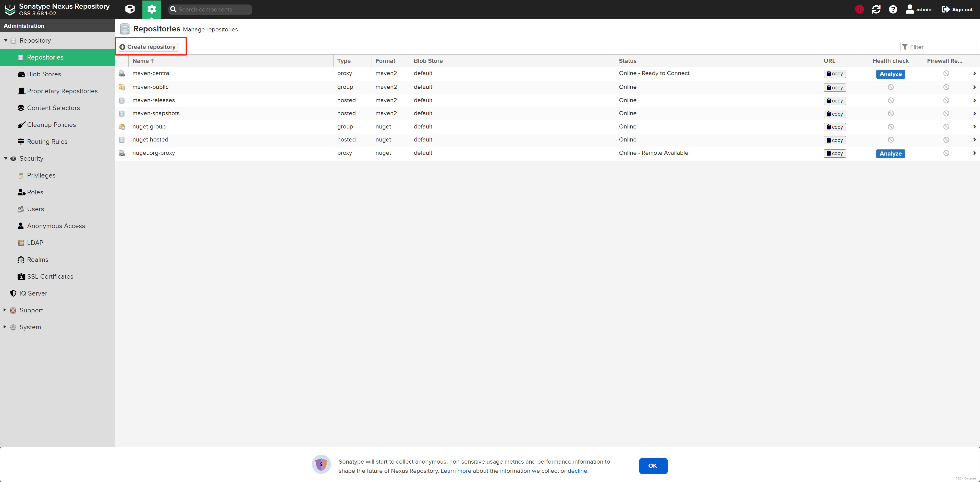980x482 pixels.
Task: Expand the Support tree section
Action: click(x=5, y=310)
